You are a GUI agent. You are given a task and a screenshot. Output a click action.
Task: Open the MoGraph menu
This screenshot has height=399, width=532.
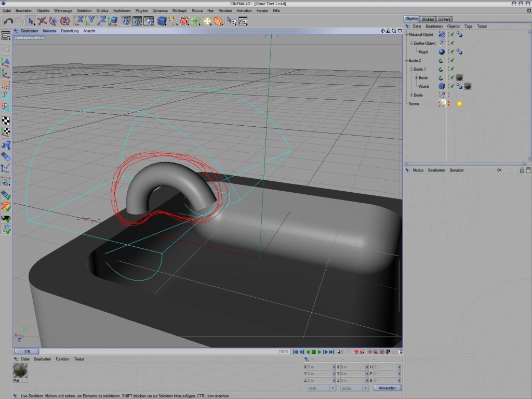click(x=179, y=10)
